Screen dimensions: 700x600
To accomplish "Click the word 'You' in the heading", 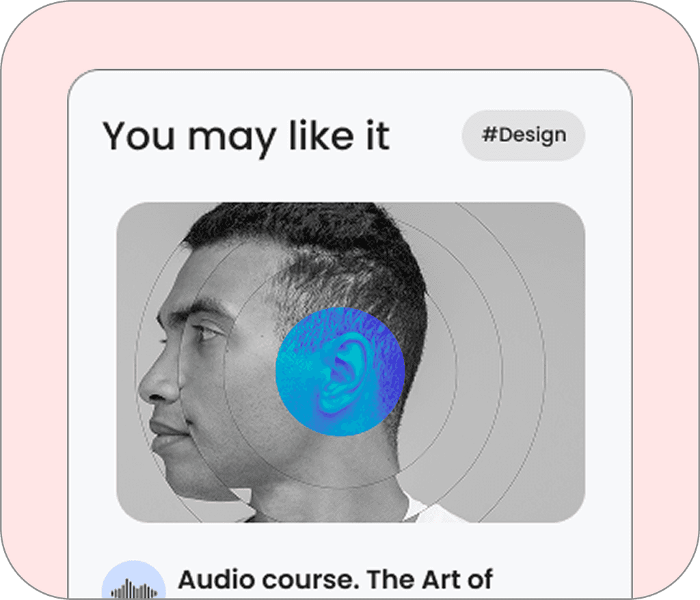I will 138,136.
